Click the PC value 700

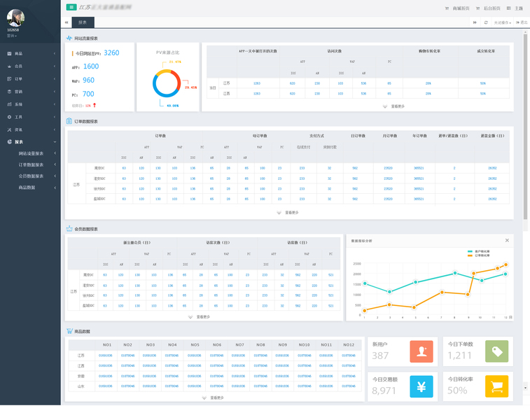88,94
